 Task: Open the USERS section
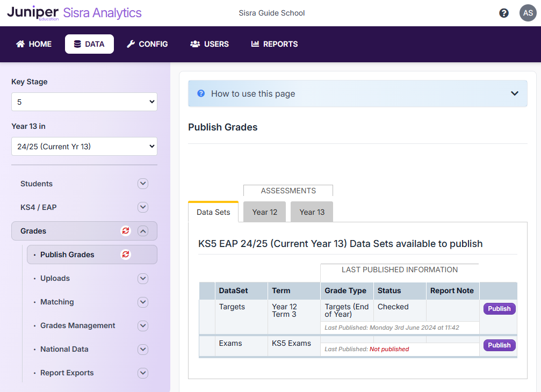click(210, 44)
